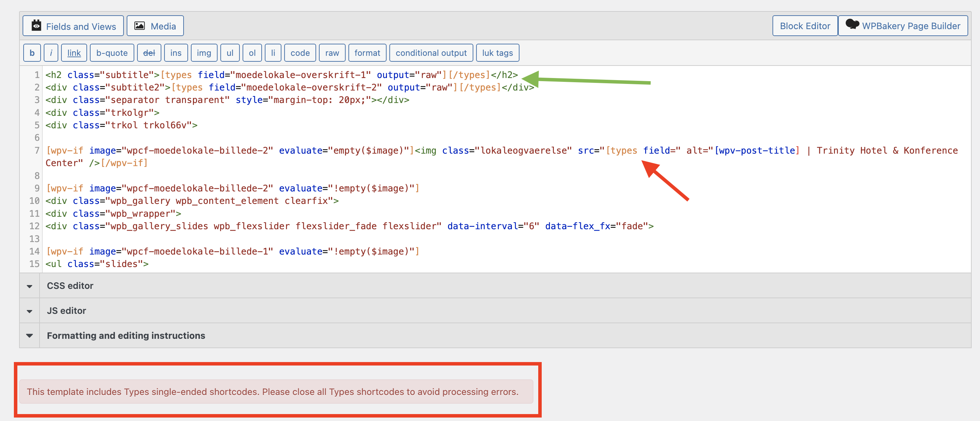This screenshot has height=421, width=980.
Task: Click the wpb_gallery_slides flexslider div line
Action: (x=349, y=226)
